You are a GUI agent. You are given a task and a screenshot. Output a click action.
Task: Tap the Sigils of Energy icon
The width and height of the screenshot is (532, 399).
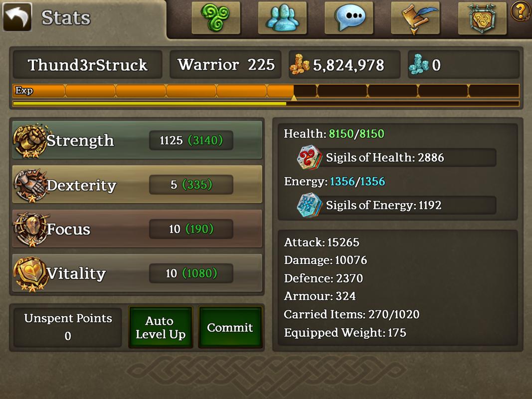[x=309, y=205]
